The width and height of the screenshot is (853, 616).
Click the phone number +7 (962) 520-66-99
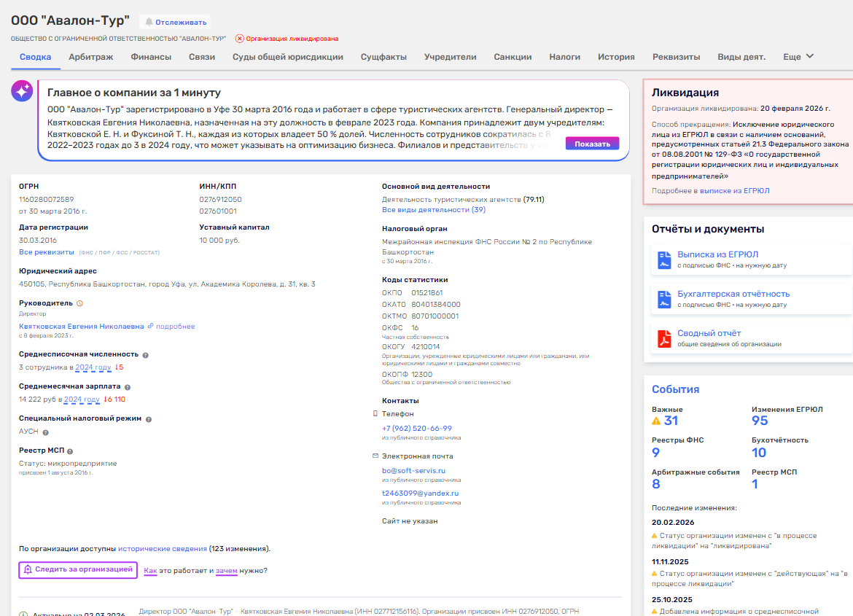417,429
